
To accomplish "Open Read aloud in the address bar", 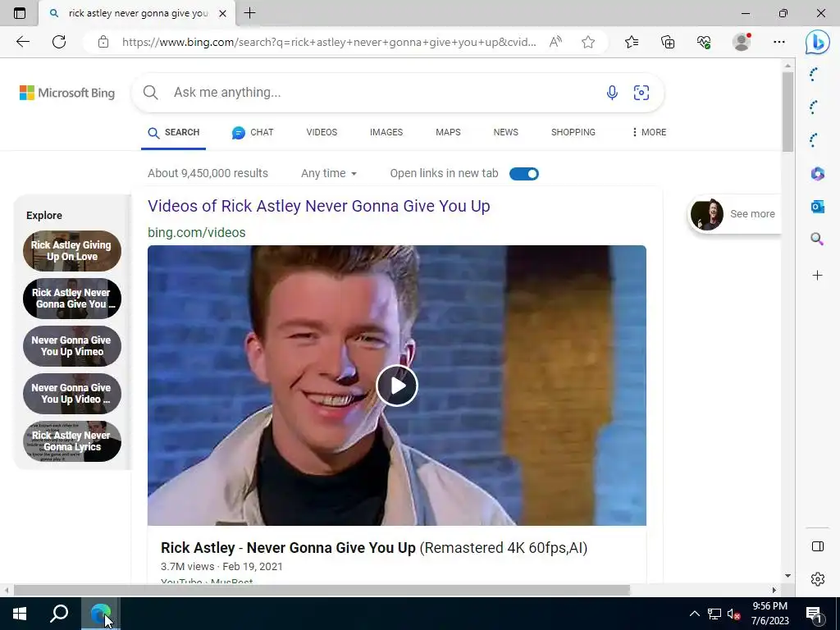I will click(555, 42).
